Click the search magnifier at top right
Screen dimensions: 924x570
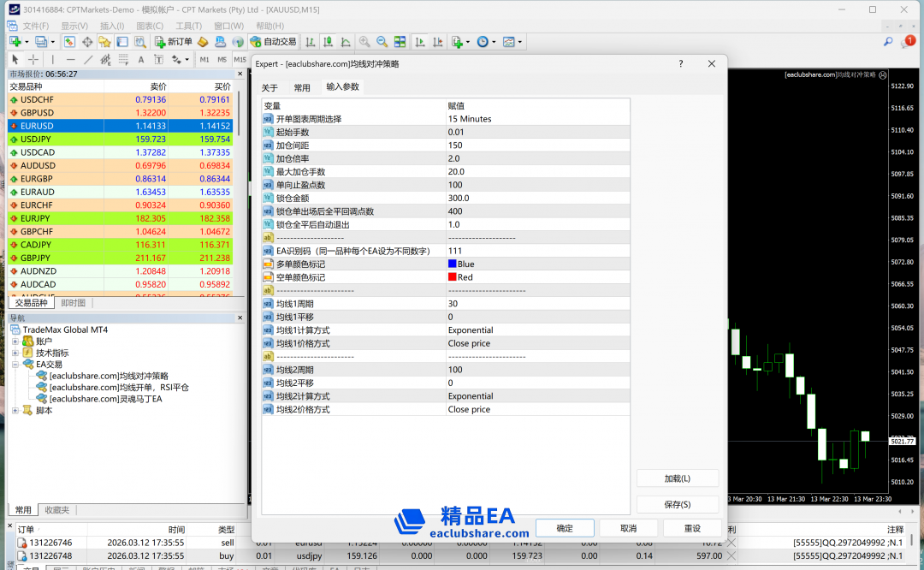[887, 42]
